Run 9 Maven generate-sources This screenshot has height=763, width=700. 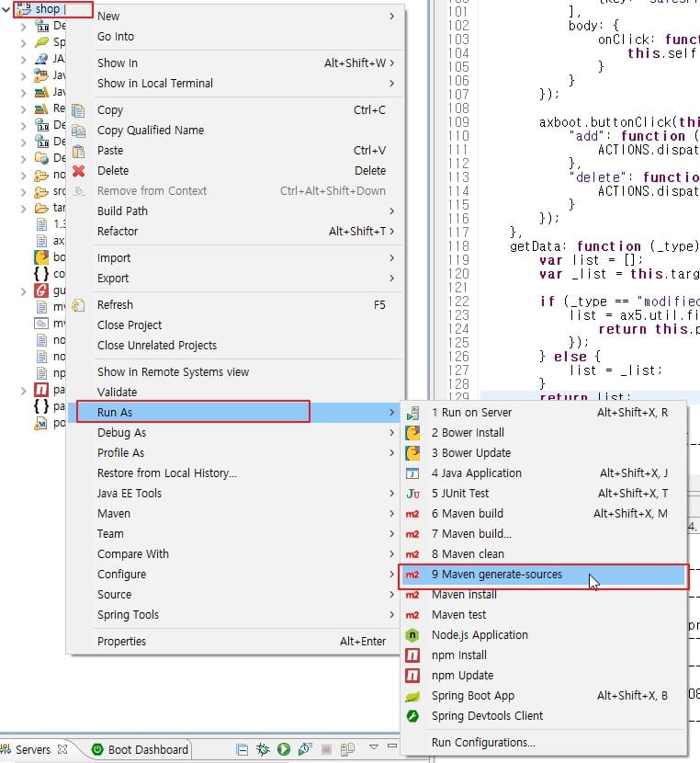[544, 575]
